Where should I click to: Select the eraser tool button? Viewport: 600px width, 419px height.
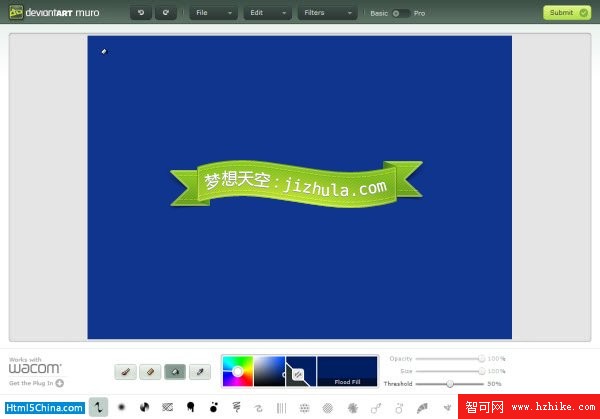click(x=150, y=371)
